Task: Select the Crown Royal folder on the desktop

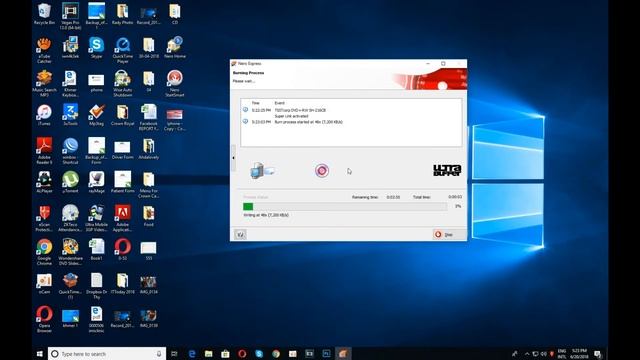Action: [122, 115]
